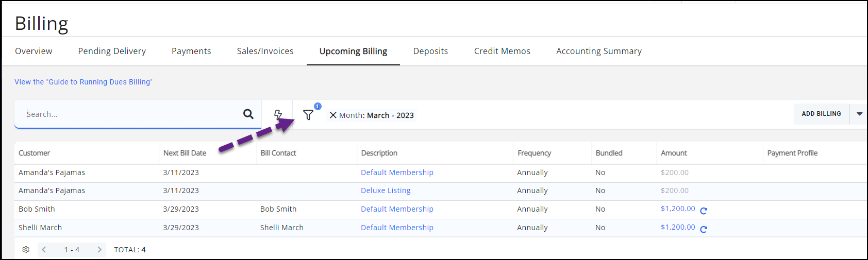Open table settings gear icon
Screen dimensions: 868x260
click(26, 250)
